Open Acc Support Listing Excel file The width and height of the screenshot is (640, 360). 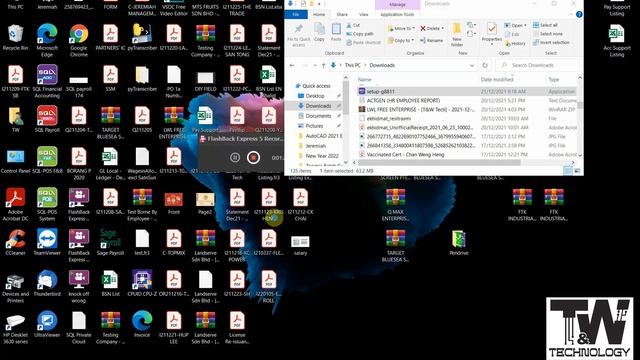(617, 40)
